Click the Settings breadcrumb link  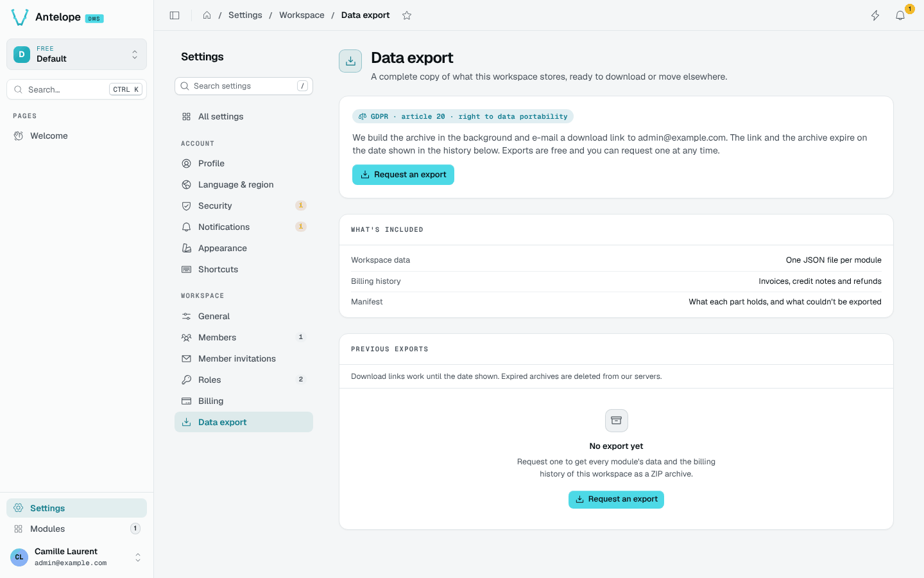point(245,15)
